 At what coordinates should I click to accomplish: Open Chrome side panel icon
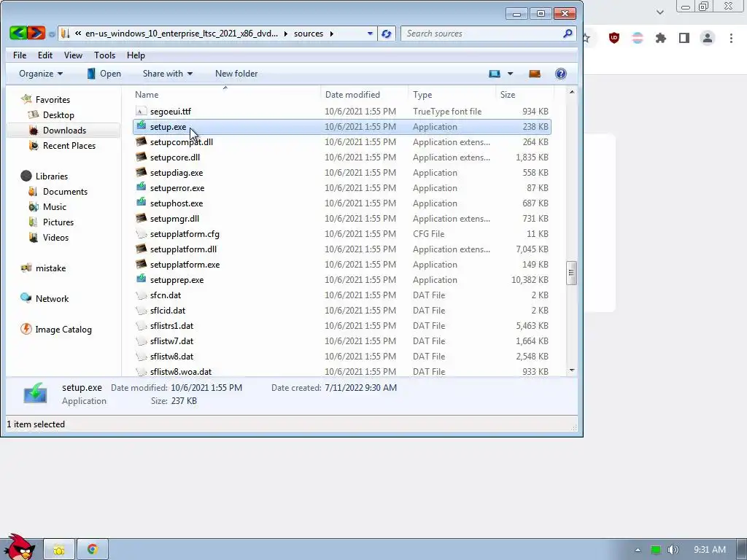point(684,38)
